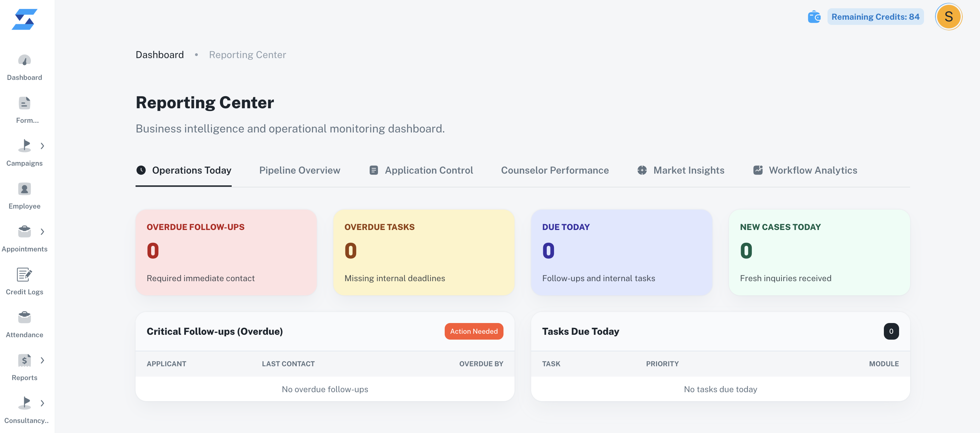Open the Employee sidebar icon
This screenshot has width=980, height=433.
24,189
